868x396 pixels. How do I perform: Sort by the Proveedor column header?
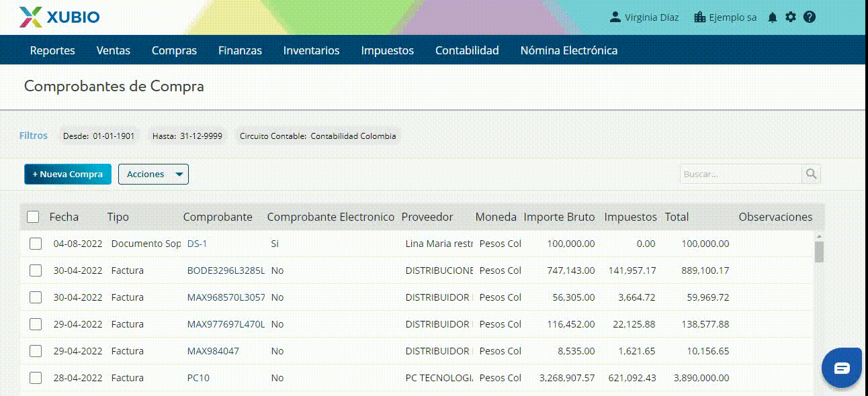(x=427, y=217)
